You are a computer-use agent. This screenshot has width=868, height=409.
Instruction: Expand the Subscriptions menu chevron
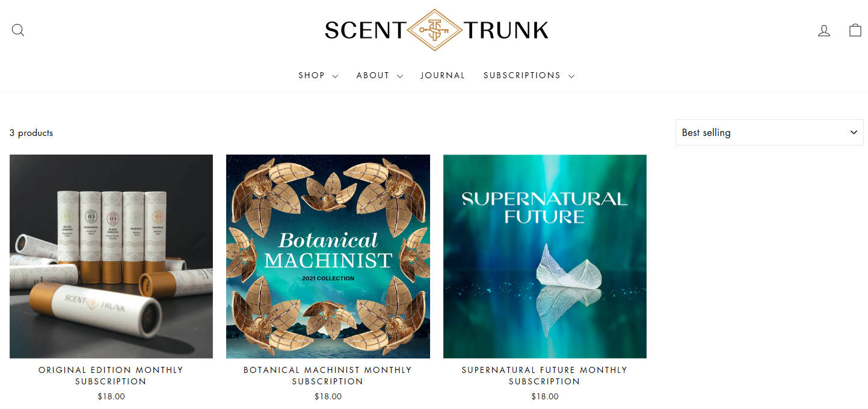[571, 76]
